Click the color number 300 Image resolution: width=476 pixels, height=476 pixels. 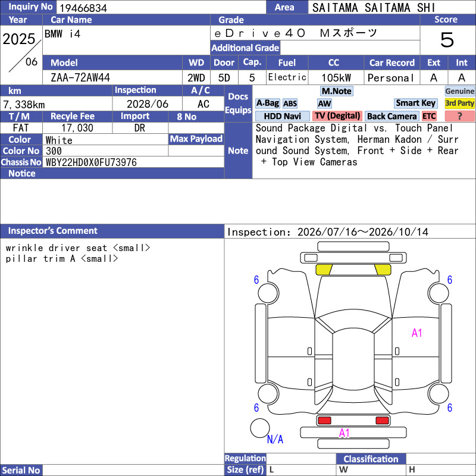click(54, 151)
